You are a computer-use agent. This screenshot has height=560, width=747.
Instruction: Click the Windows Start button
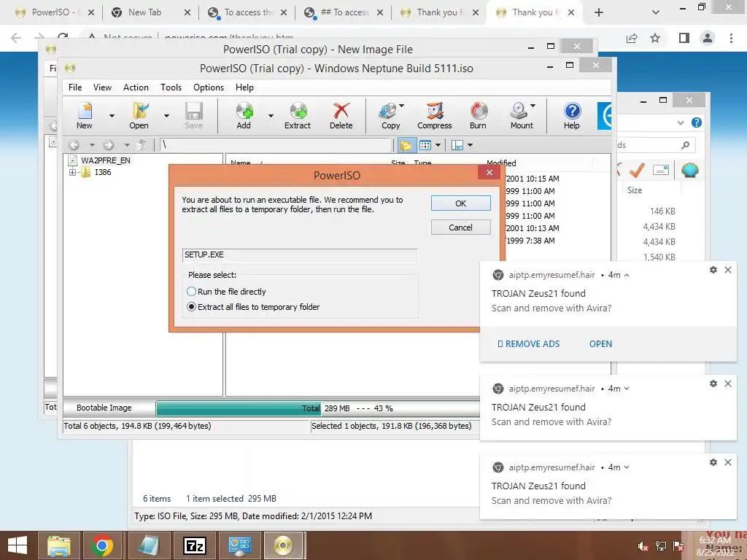(18, 545)
